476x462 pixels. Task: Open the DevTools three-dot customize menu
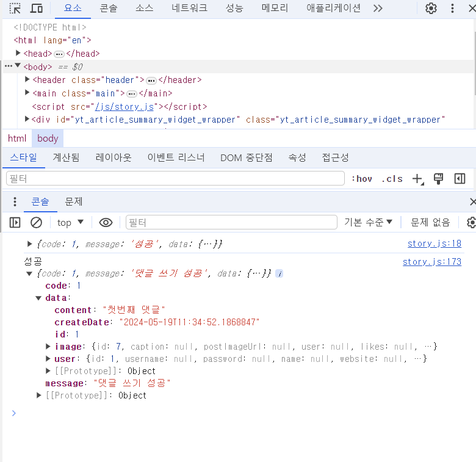click(x=452, y=8)
